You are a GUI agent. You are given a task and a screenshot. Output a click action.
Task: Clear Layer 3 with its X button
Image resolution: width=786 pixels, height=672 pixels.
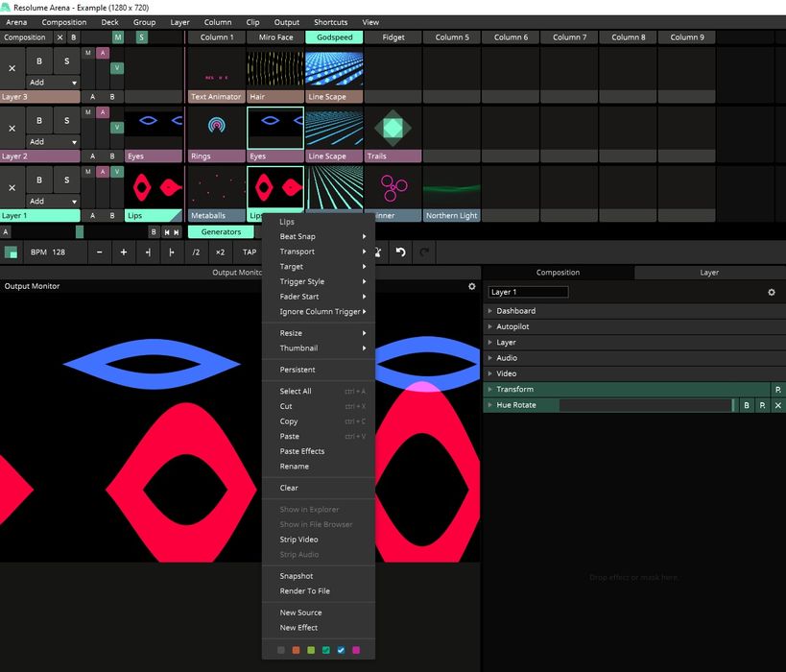click(12, 68)
